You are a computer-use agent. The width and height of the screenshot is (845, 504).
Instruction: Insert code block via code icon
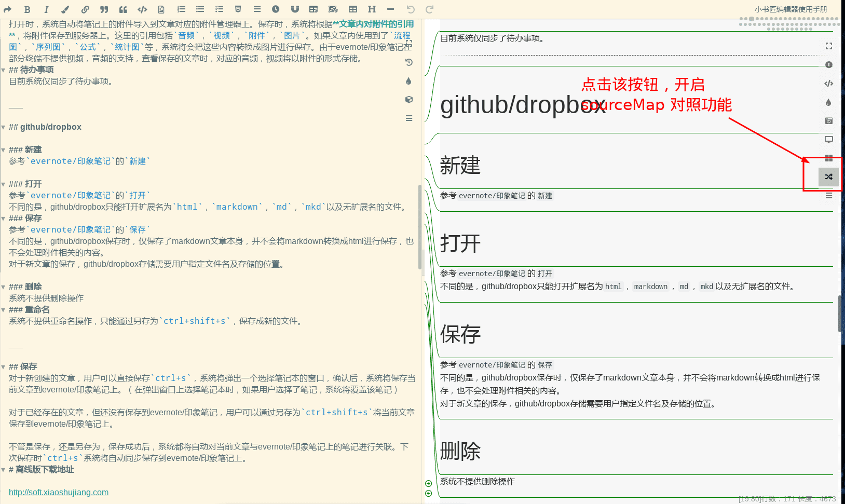click(x=142, y=9)
